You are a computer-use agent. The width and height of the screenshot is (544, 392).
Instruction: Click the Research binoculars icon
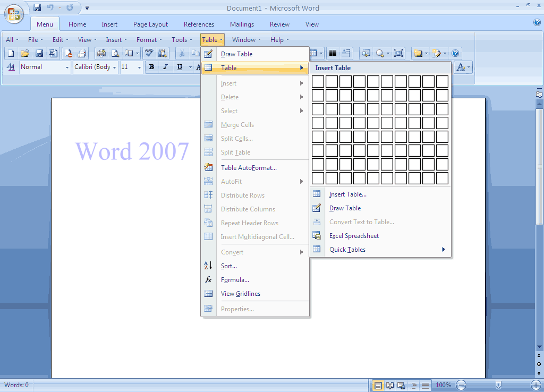point(163,54)
